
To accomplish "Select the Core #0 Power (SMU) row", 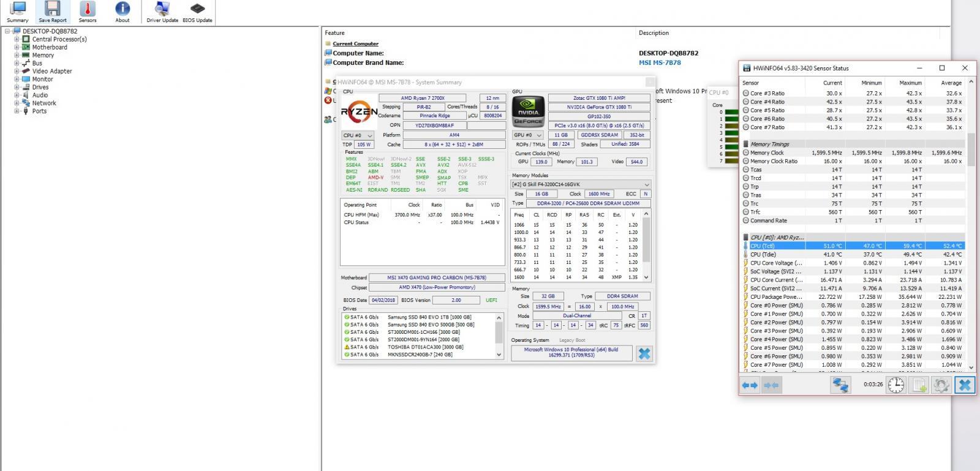I will click(853, 305).
